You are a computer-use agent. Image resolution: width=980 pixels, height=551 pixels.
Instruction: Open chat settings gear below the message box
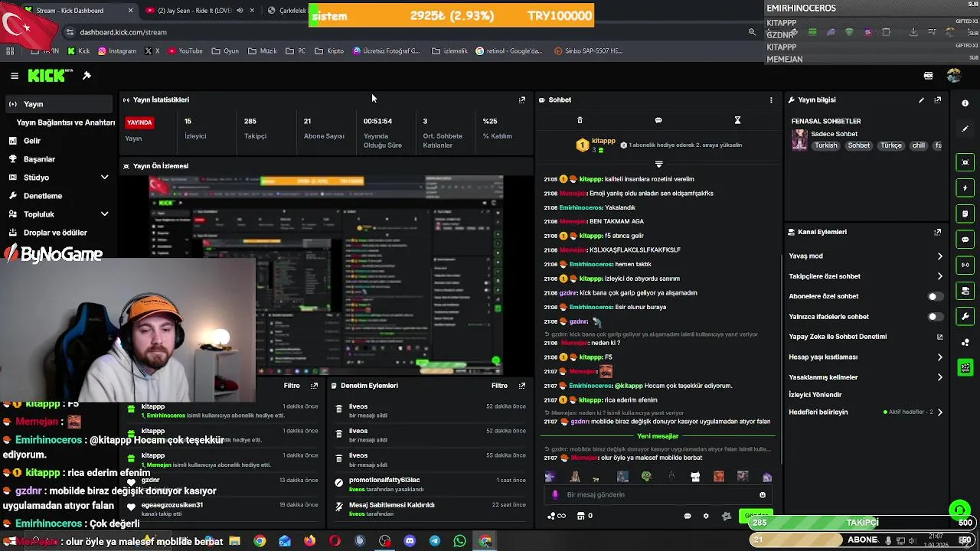pyautogui.click(x=706, y=516)
